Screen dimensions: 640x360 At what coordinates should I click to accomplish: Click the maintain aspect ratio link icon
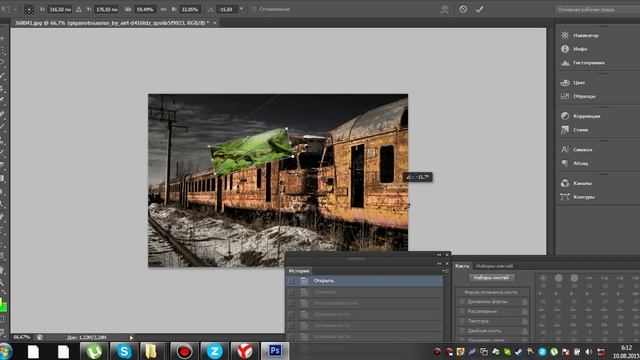click(x=163, y=9)
